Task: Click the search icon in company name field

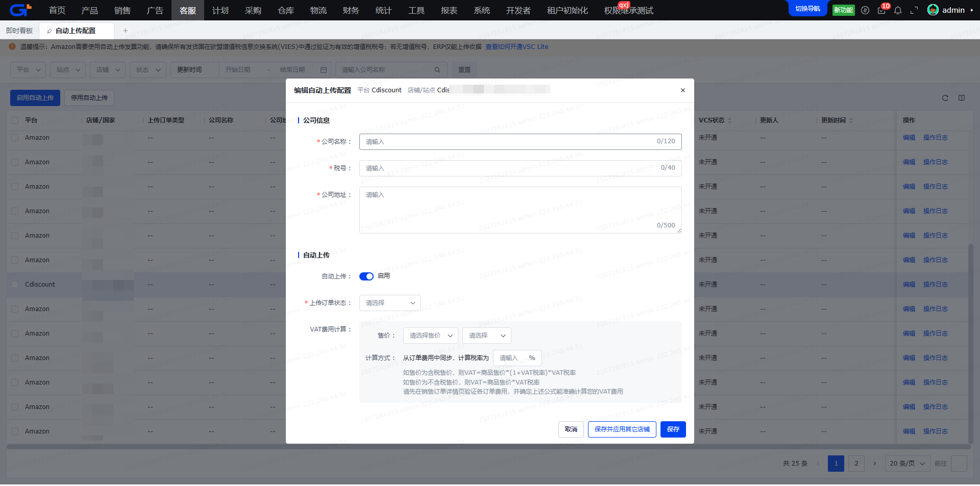Action: tap(437, 70)
